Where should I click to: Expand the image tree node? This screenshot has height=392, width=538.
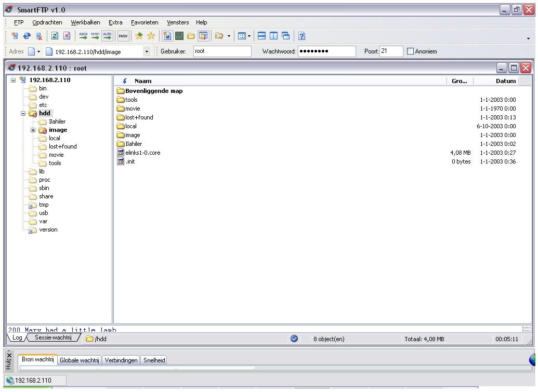33,130
